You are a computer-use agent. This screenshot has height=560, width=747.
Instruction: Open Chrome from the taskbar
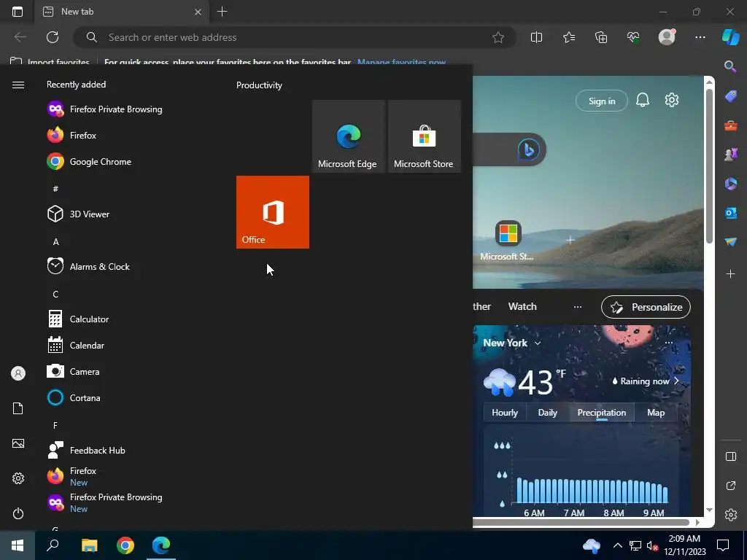125,545
